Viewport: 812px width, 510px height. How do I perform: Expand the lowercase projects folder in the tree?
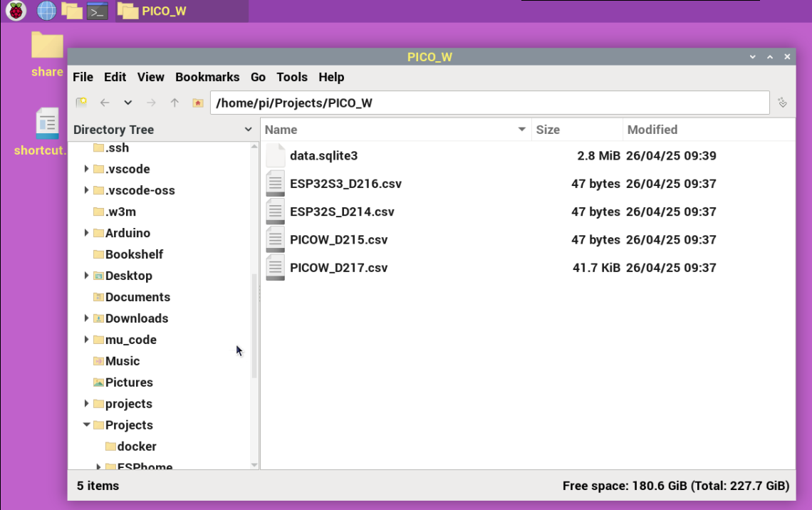pyautogui.click(x=86, y=403)
